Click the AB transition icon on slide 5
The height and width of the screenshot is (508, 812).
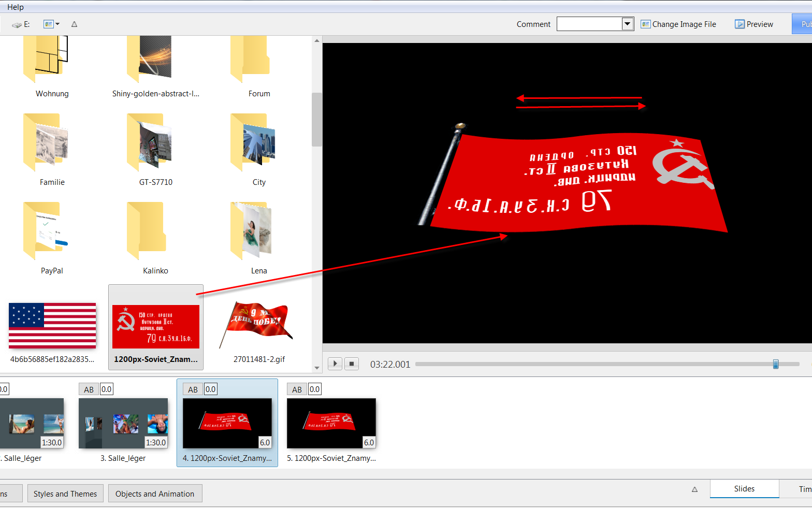pos(297,389)
